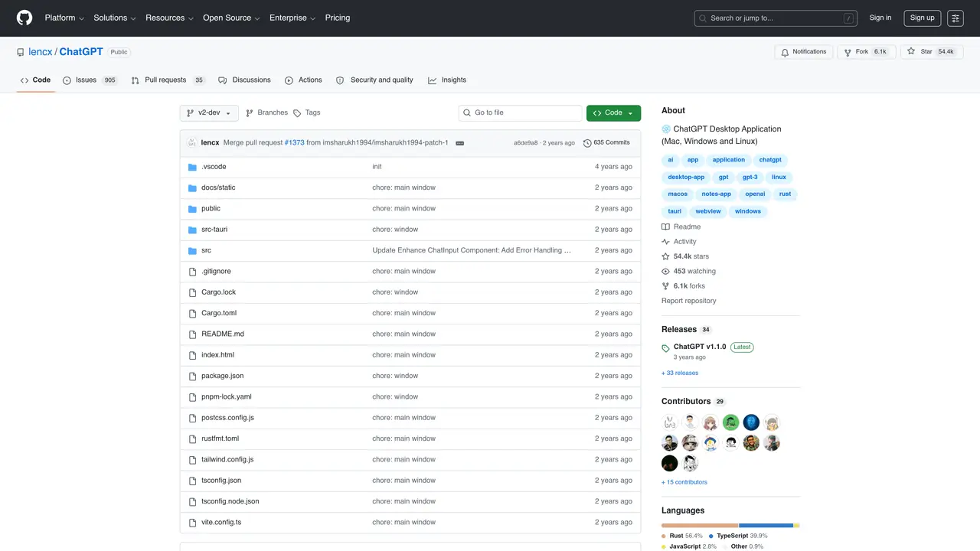Image resolution: width=980 pixels, height=551 pixels.
Task: Open the ChatGPT repository name link
Action: (x=81, y=52)
